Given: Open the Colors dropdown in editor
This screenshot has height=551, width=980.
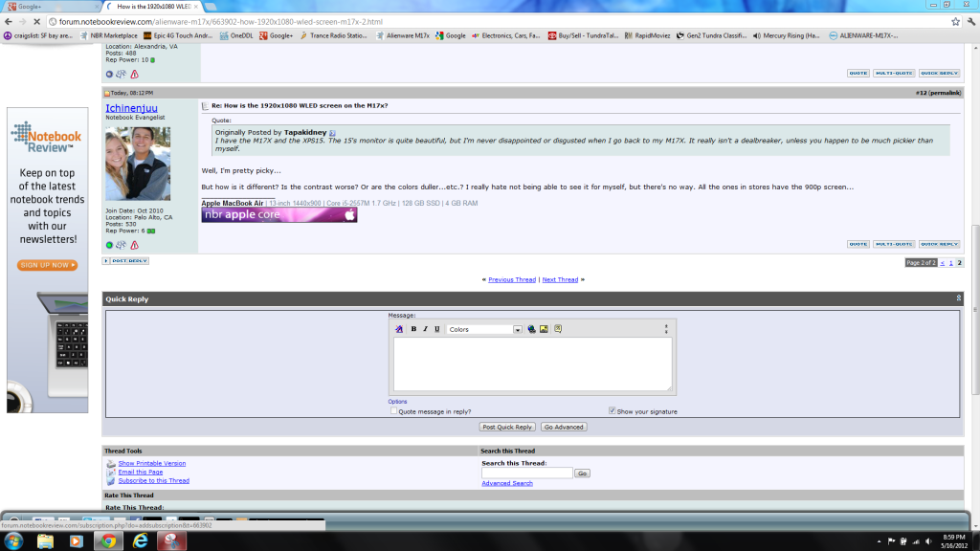Looking at the screenshot, I should pyautogui.click(x=484, y=329).
